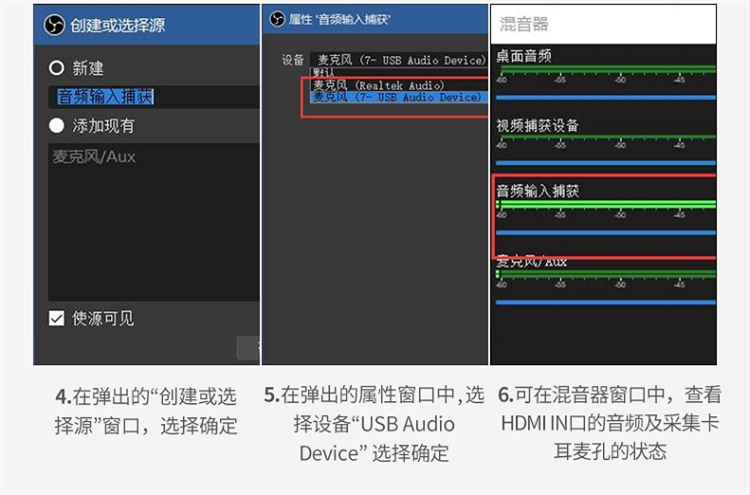Select 麦克风/Aux in existing sources list

tap(94, 156)
